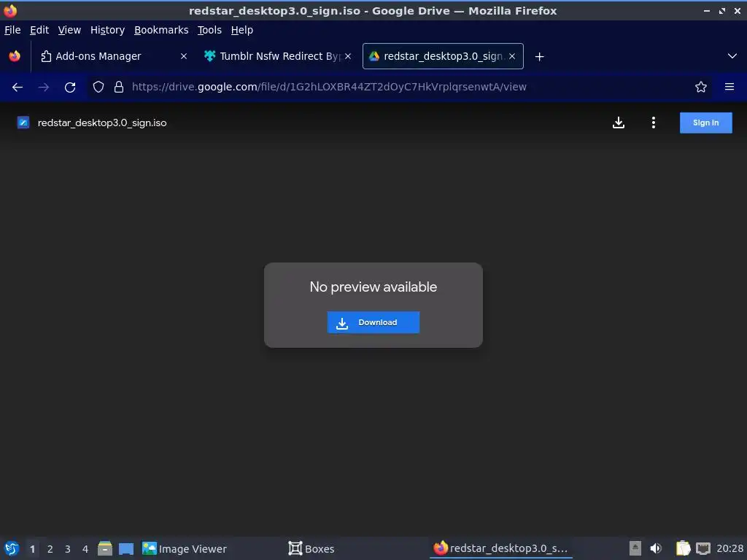Reload the current page
This screenshot has height=560, width=747.
70,87
